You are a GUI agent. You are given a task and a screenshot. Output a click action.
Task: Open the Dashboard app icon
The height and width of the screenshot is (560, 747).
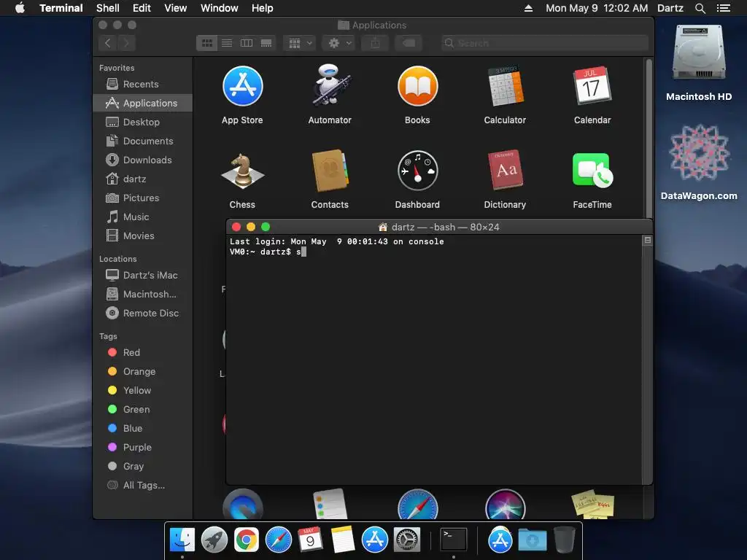point(417,171)
